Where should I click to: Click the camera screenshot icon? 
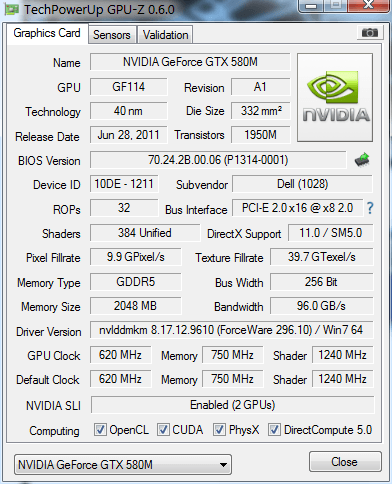click(x=370, y=33)
